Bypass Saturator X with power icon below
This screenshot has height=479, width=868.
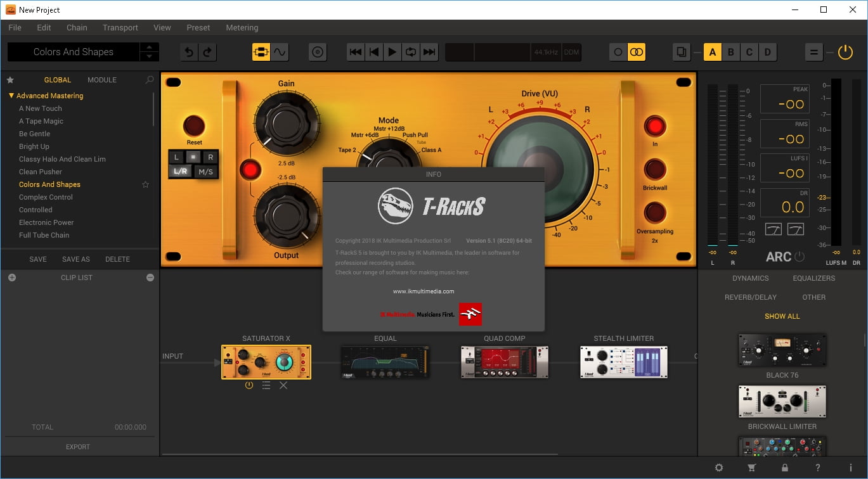tap(249, 385)
